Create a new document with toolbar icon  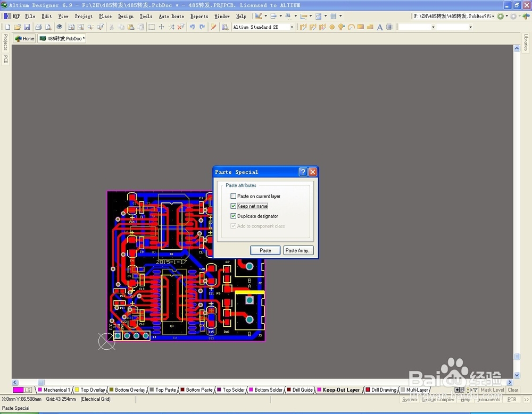point(7,27)
